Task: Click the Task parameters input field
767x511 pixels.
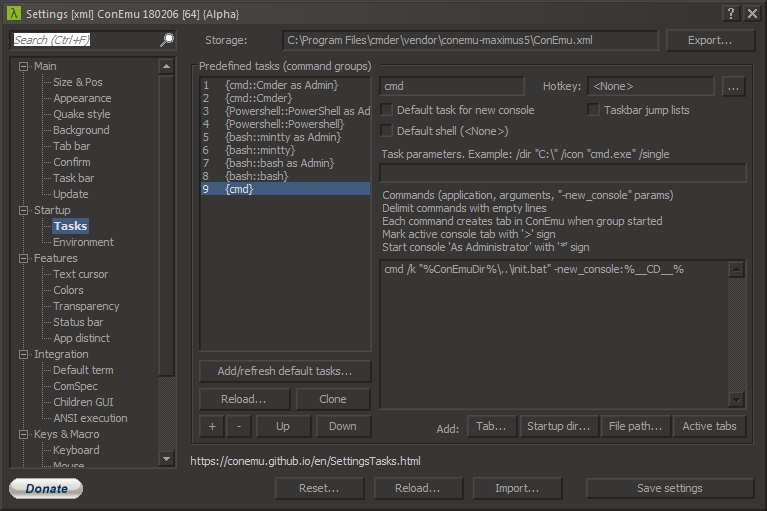Action: click(563, 173)
